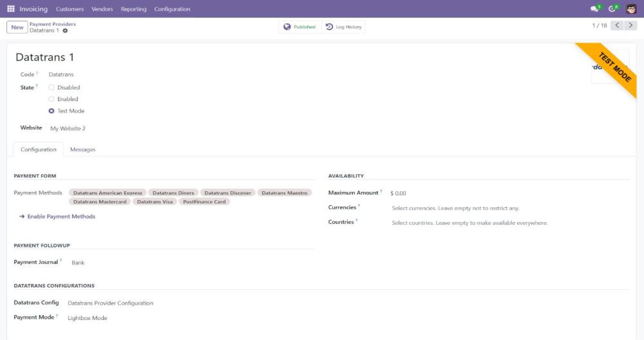
Task: Open the Customers menu
Action: click(x=70, y=9)
